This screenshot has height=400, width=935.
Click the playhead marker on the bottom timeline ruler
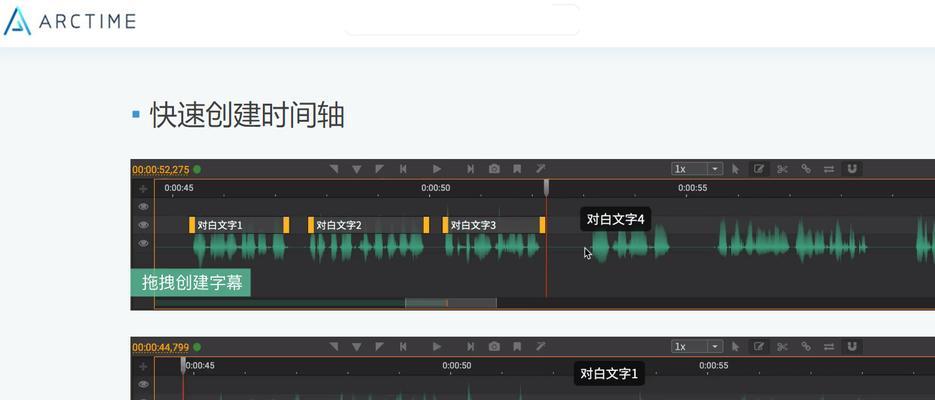[x=183, y=365]
